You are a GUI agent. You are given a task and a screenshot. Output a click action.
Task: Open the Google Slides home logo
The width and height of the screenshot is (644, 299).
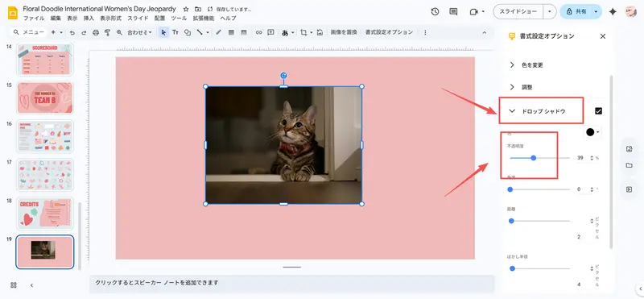(13, 13)
